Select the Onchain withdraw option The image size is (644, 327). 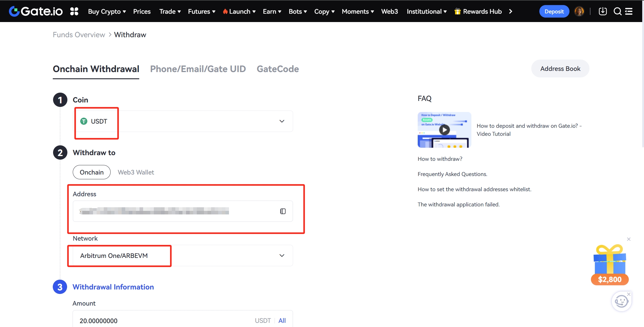(92, 172)
